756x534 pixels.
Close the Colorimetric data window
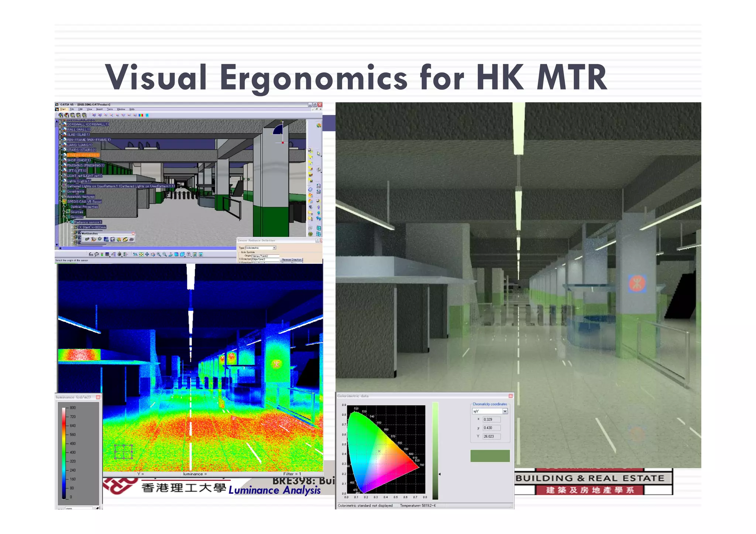(511, 396)
